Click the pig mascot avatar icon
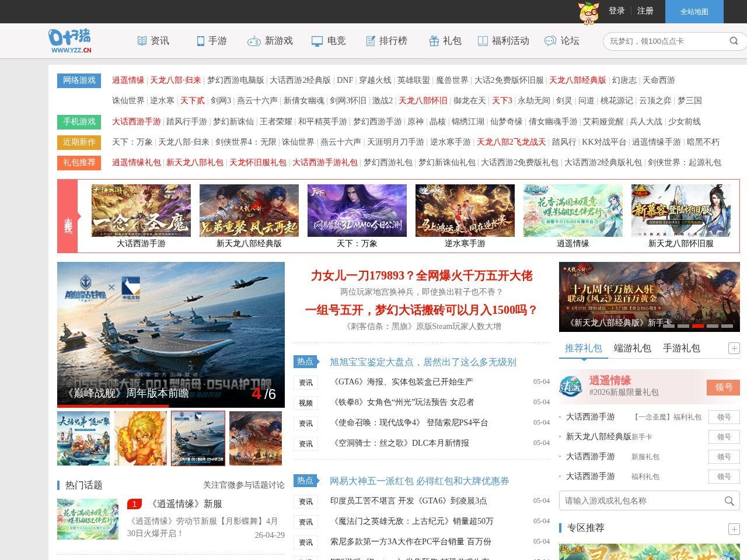 [x=588, y=12]
